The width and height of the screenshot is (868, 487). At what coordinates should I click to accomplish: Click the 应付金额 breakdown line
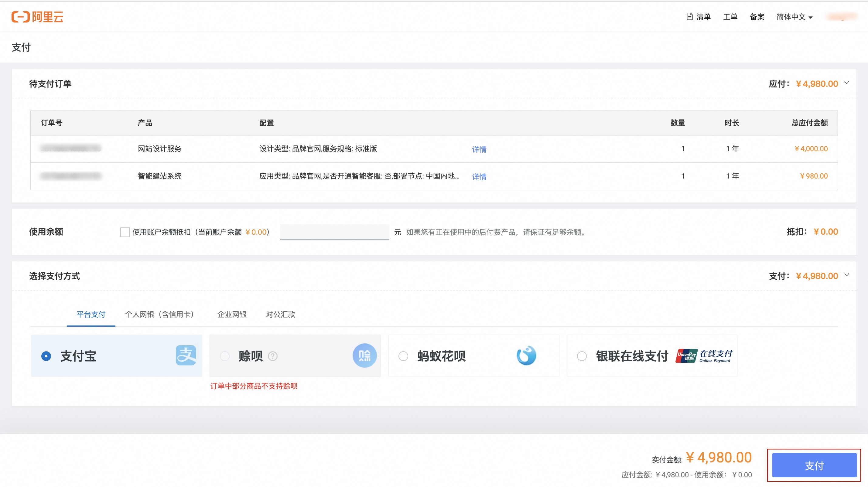coord(686,475)
